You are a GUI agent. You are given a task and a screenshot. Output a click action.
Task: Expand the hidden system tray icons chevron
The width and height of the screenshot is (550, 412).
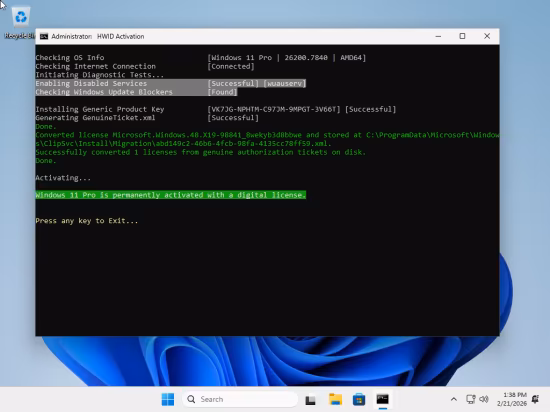(454, 399)
